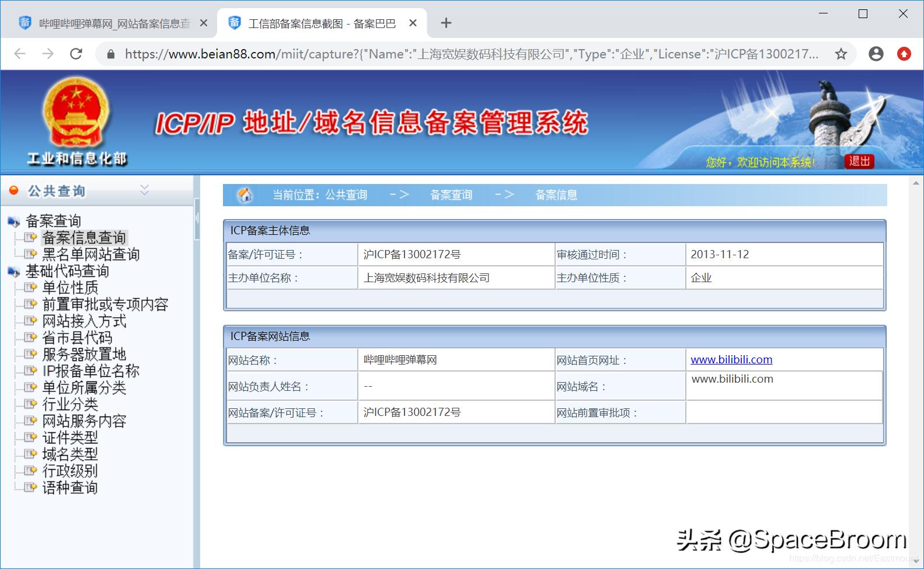Minimize the browser window
The width and height of the screenshot is (924, 569).
click(824, 13)
